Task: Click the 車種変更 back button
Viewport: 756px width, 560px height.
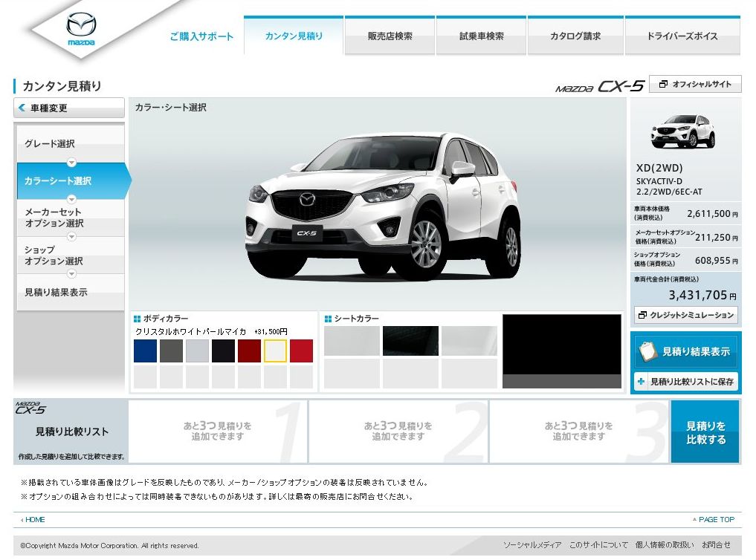Action: pos(69,108)
